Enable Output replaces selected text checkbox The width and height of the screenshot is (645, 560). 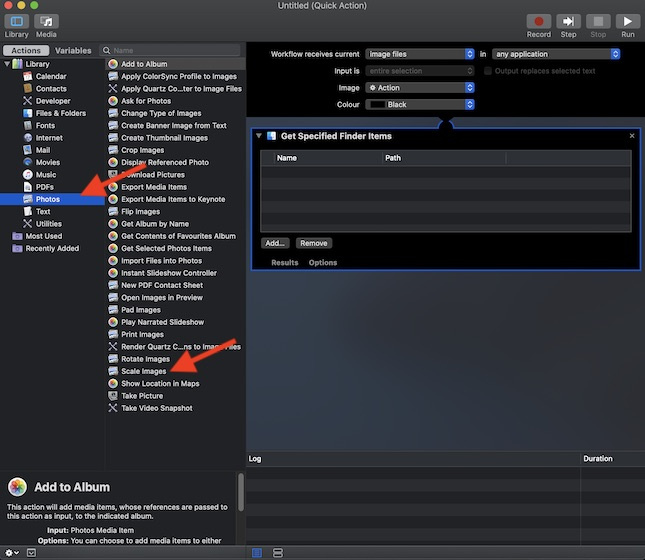[488, 71]
